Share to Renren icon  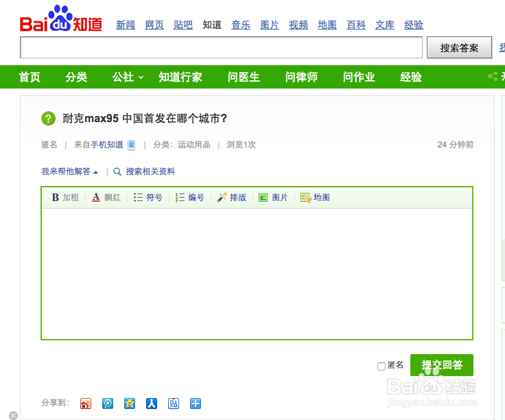pyautogui.click(x=152, y=404)
